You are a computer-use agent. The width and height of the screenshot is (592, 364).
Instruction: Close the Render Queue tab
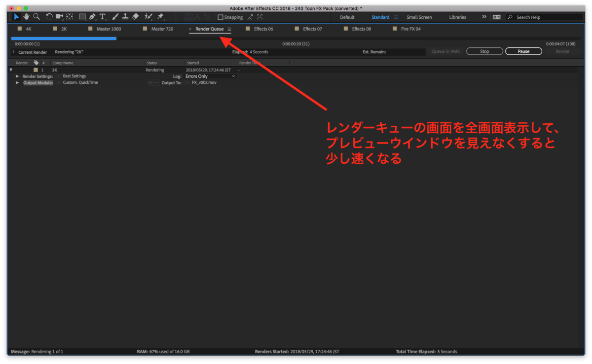pyautogui.click(x=190, y=29)
